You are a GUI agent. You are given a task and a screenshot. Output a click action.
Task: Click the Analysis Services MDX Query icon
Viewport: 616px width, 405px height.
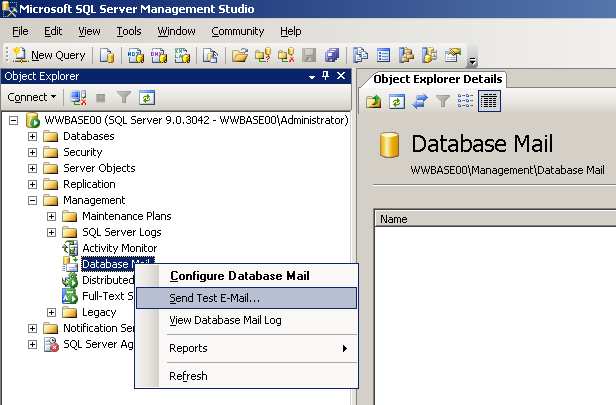click(x=136, y=55)
